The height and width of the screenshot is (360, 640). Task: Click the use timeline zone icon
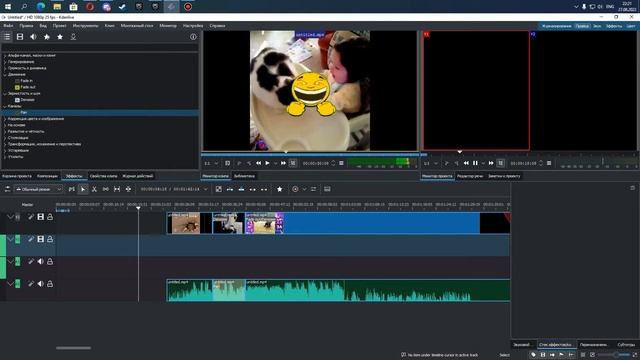(x=219, y=189)
